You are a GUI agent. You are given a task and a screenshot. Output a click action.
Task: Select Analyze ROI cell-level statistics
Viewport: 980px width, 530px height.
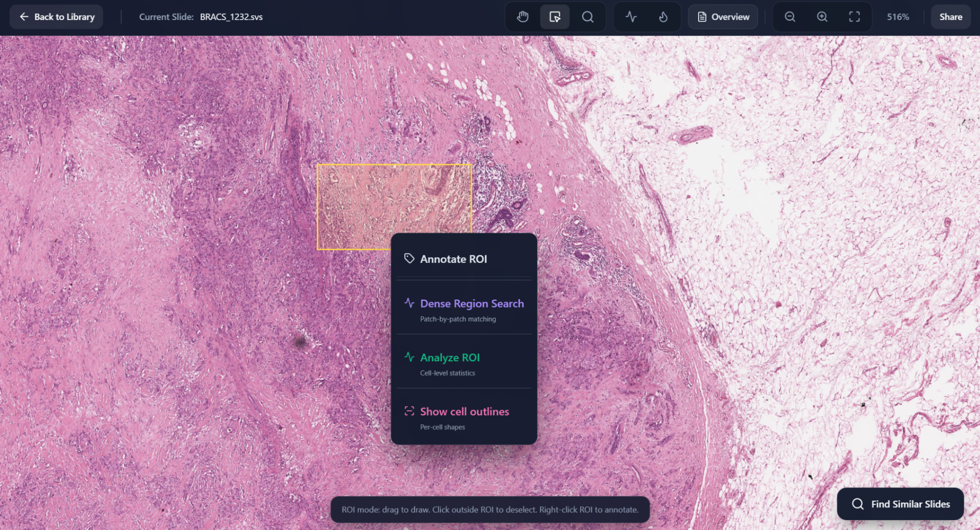click(464, 364)
